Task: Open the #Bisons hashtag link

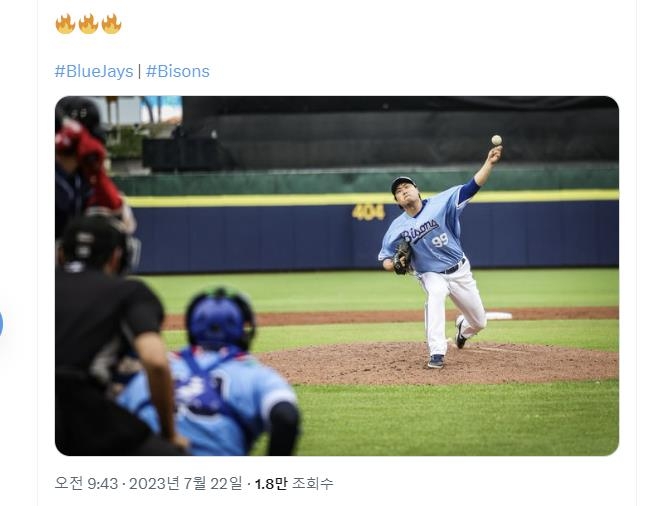Action: (x=177, y=71)
